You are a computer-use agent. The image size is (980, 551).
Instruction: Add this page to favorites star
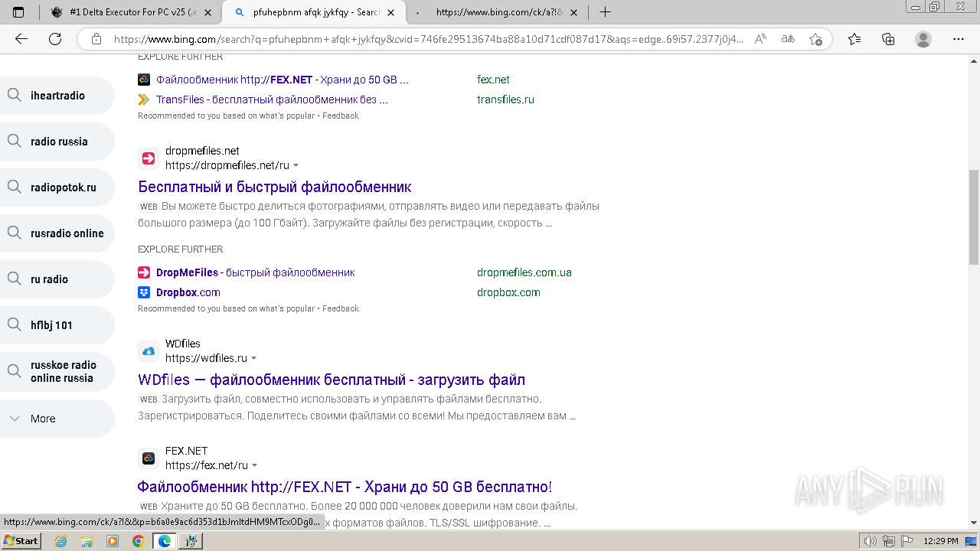[x=815, y=39]
